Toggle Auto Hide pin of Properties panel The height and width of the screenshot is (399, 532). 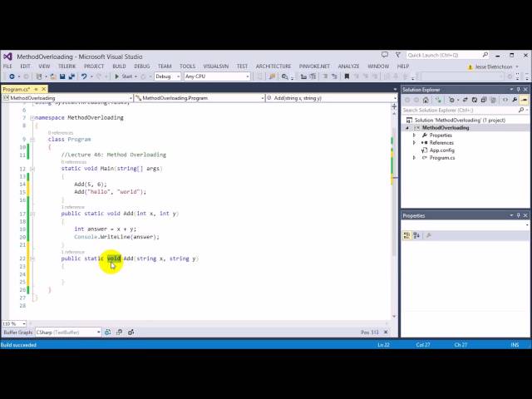pyautogui.click(x=519, y=216)
